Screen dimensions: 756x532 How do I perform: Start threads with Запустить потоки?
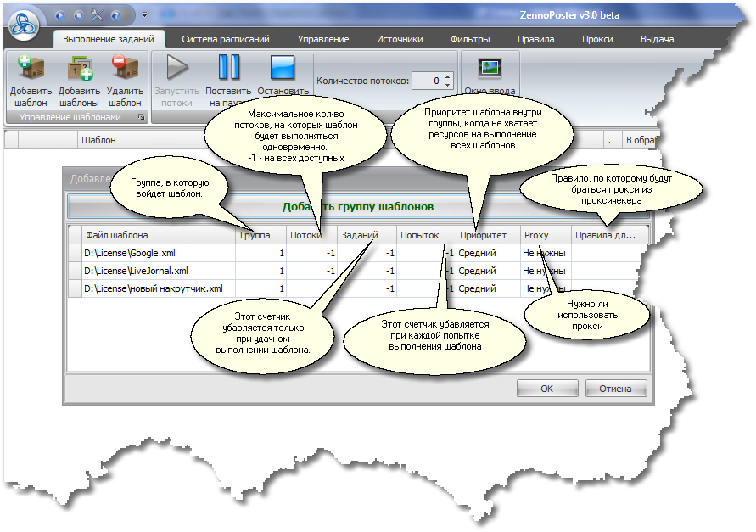(x=177, y=68)
